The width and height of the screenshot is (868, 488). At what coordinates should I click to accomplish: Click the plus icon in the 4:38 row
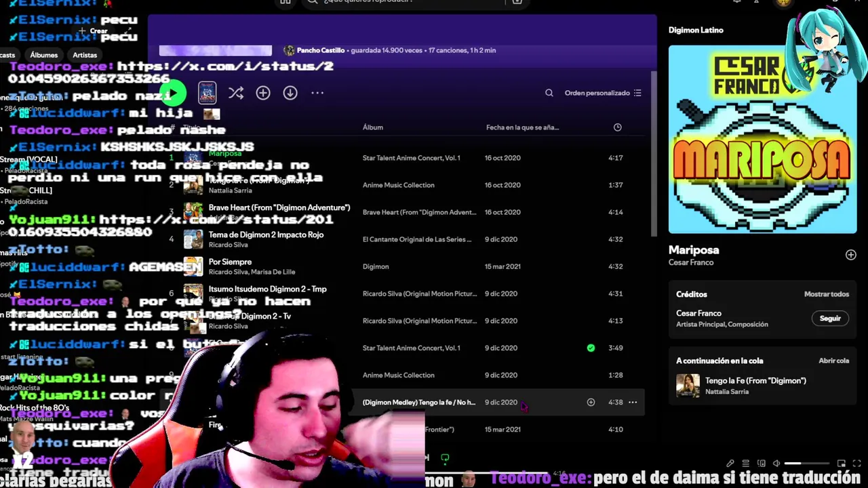tap(591, 402)
